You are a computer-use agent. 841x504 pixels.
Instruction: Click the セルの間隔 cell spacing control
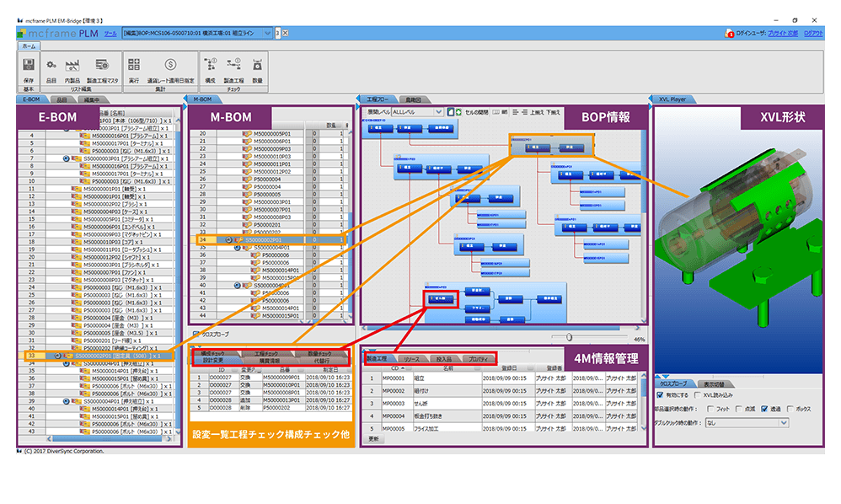(x=477, y=112)
